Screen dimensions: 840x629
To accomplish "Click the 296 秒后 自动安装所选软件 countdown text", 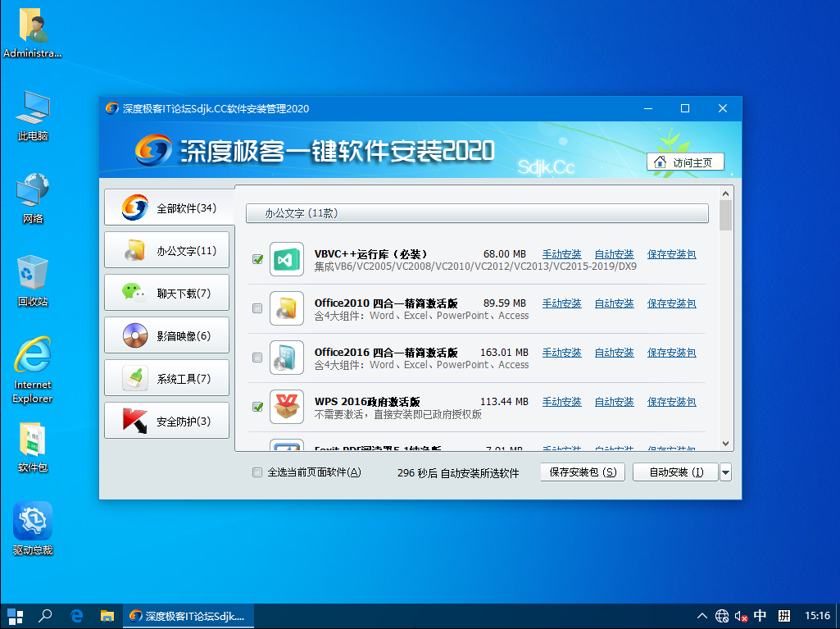I will [x=458, y=473].
